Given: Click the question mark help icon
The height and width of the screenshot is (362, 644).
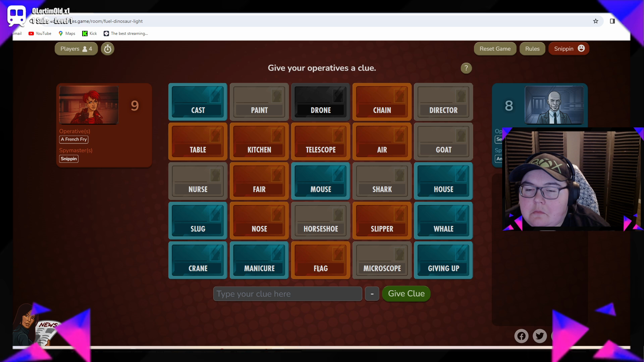Looking at the screenshot, I should click(466, 68).
